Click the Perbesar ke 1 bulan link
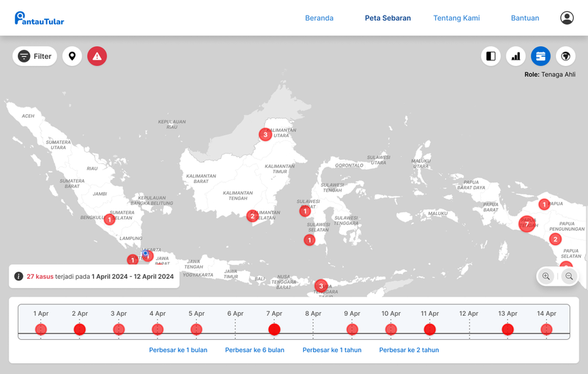Screen dimensions: 588x374 click(178, 350)
